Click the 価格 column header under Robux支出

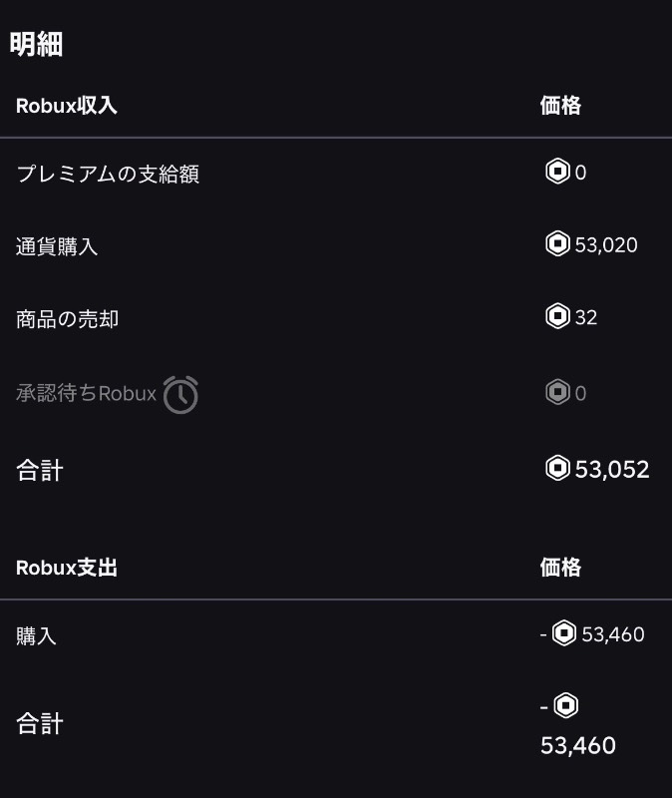point(560,567)
